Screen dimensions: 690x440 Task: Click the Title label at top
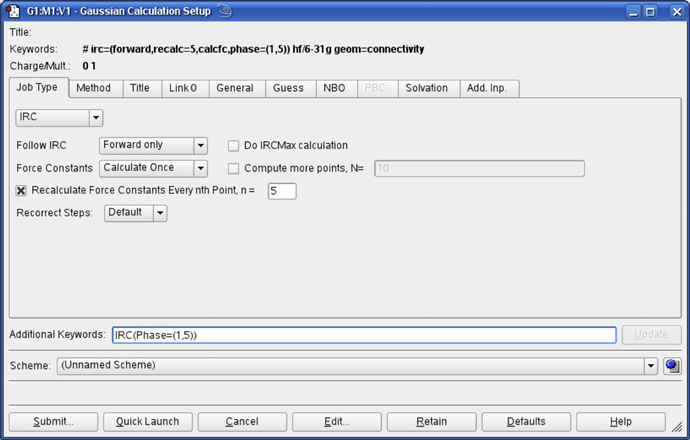(x=20, y=32)
